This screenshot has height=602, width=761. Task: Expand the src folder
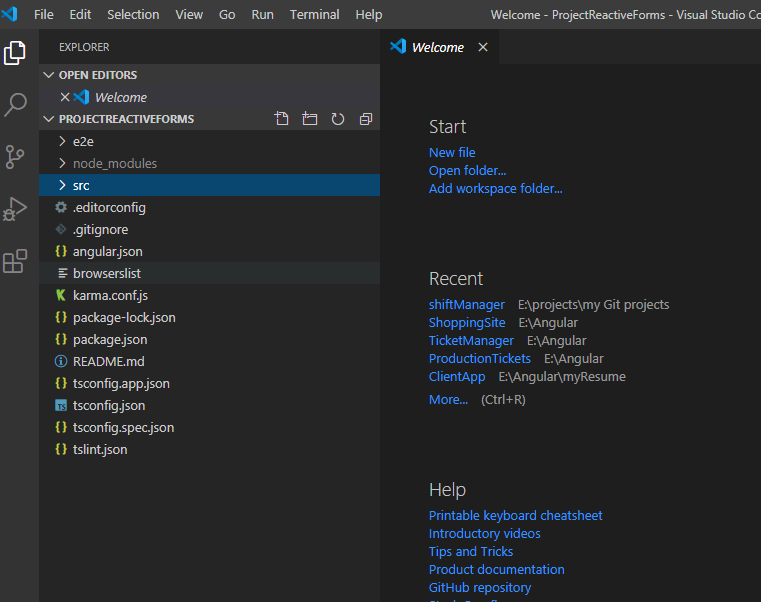point(81,185)
